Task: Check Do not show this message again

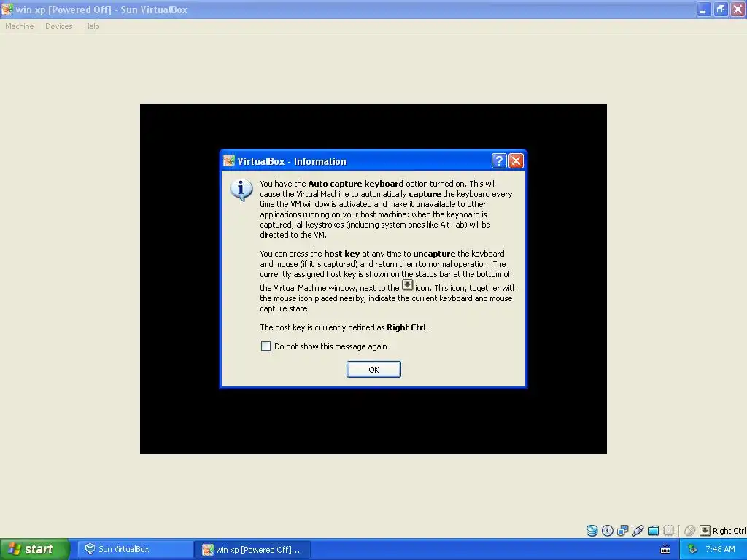Action: tap(266, 346)
